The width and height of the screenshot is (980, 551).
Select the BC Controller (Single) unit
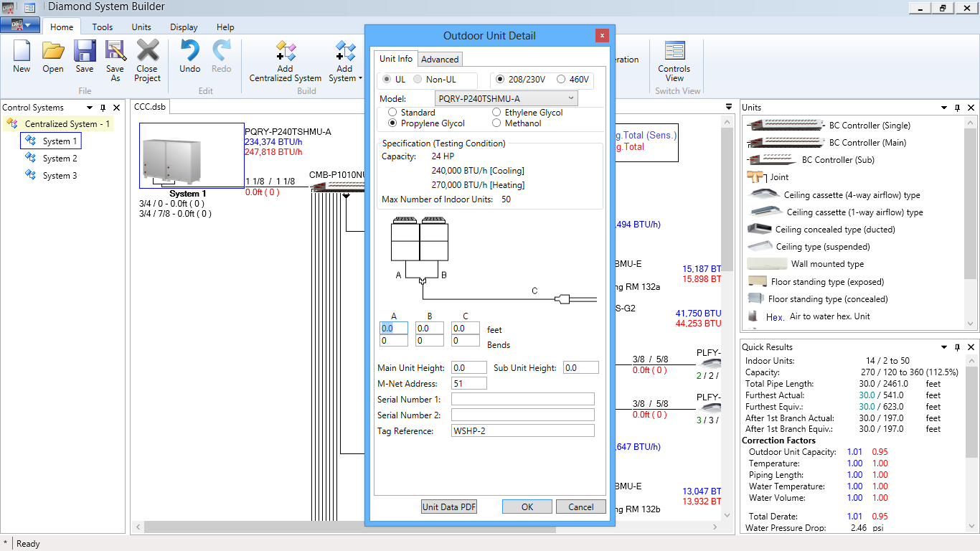(829, 126)
